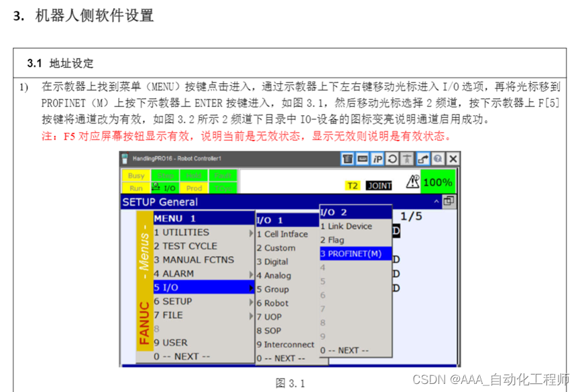Image resolution: width=580 pixels, height=392 pixels.
Task: Click the T2 mode indicator
Action: click(353, 186)
